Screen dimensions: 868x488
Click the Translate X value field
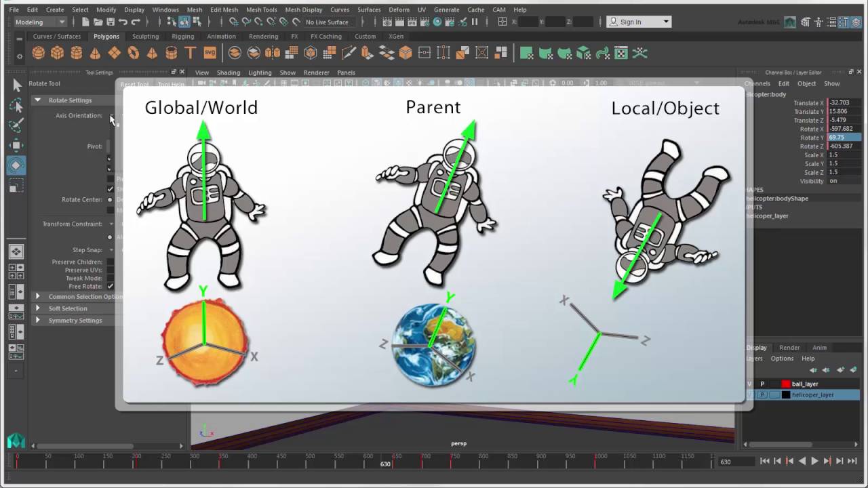(844, 103)
